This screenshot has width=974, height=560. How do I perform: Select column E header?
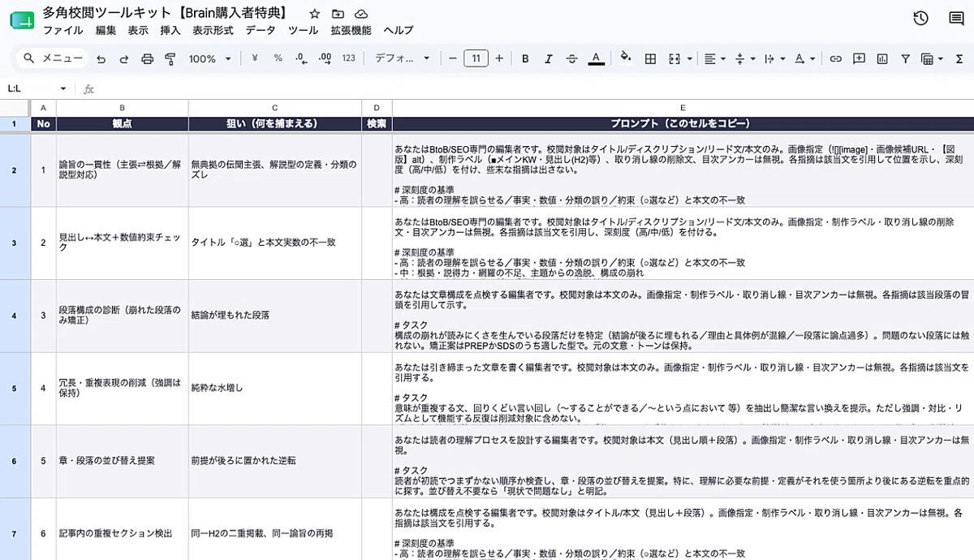pos(683,108)
